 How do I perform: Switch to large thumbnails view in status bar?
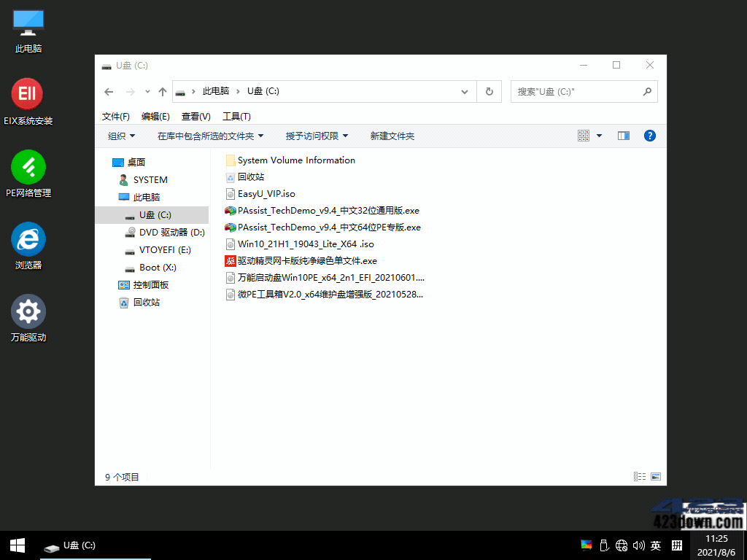(x=656, y=476)
